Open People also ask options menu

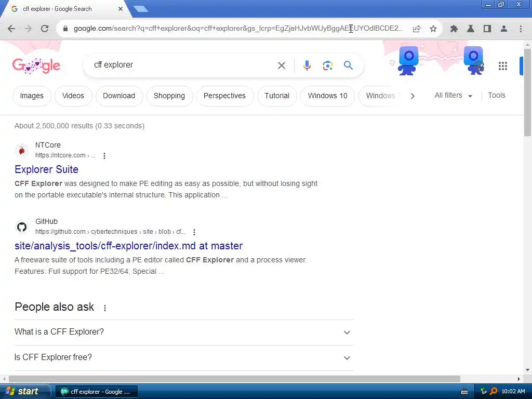pyautogui.click(x=105, y=308)
